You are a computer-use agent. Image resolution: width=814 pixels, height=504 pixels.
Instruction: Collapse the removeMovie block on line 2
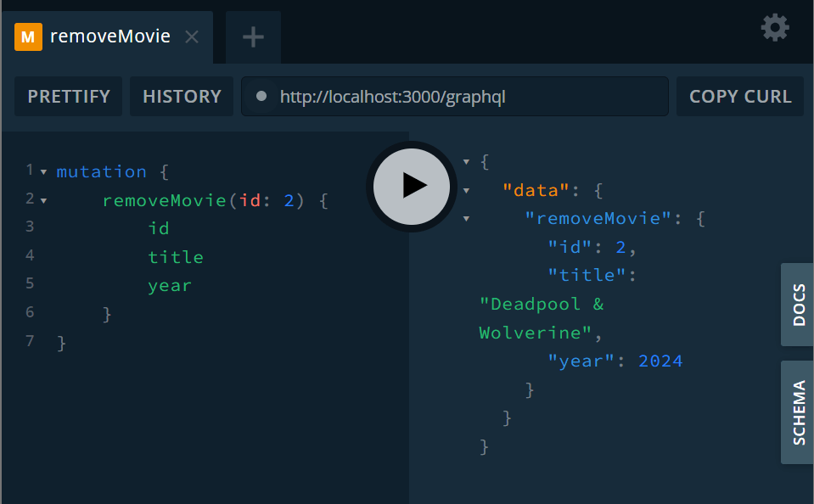pos(43,200)
